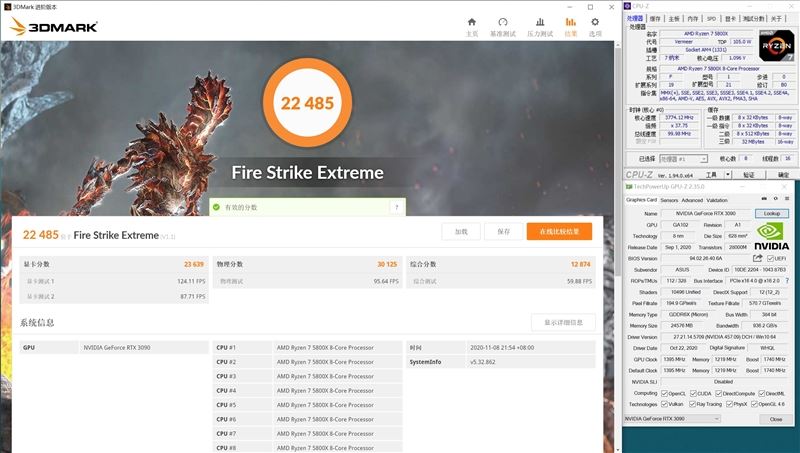
Task: Click the CPU-Z title bar icon
Action: (628, 6)
